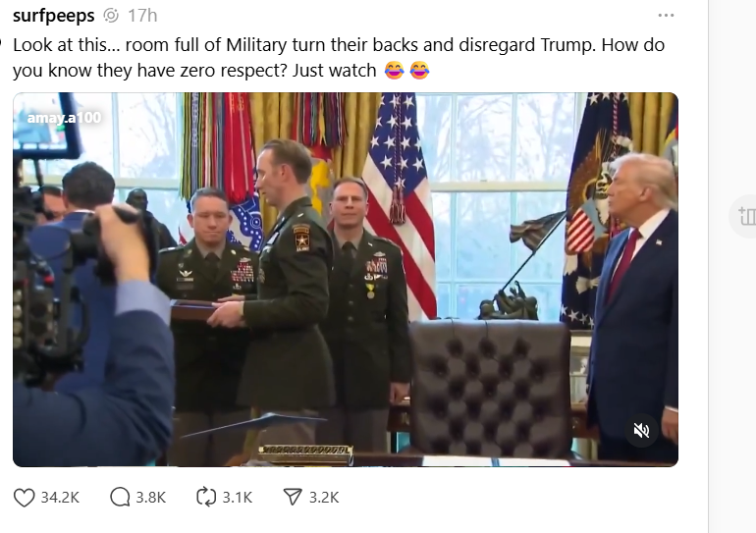
Task: Click the 34.2K like count
Action: click(60, 498)
